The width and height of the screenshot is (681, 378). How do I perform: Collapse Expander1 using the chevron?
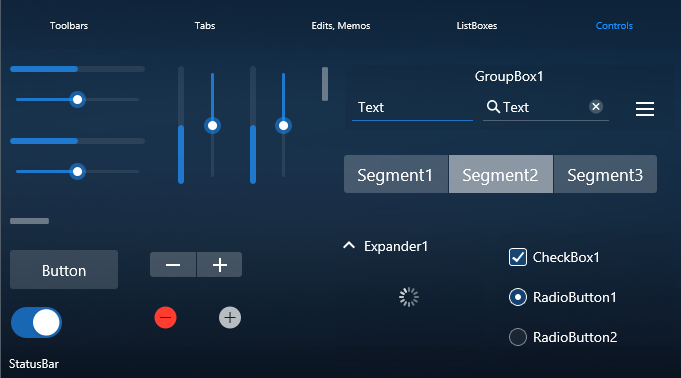tap(349, 245)
